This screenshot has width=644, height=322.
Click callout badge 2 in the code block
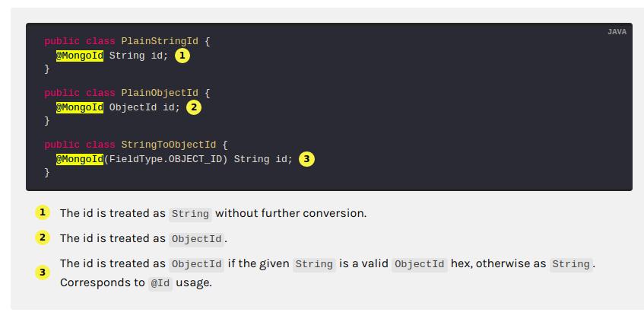194,107
